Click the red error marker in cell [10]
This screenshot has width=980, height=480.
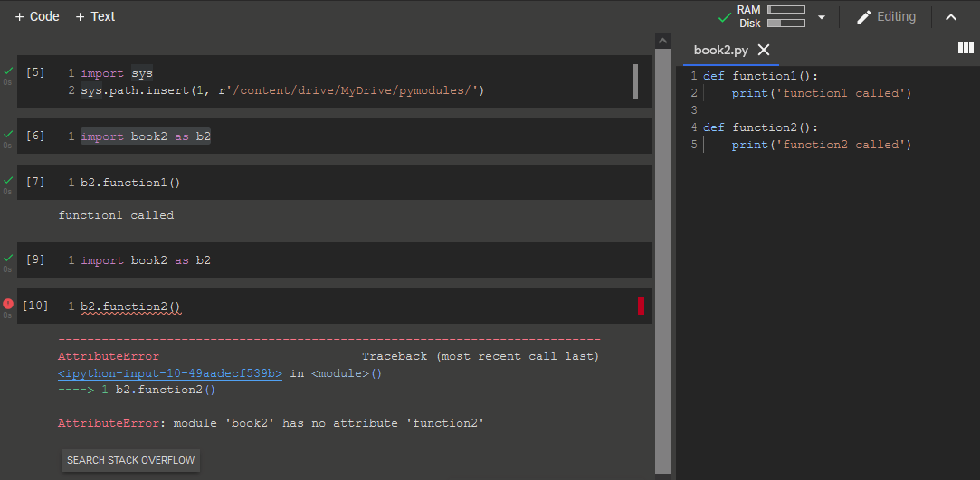(642, 306)
